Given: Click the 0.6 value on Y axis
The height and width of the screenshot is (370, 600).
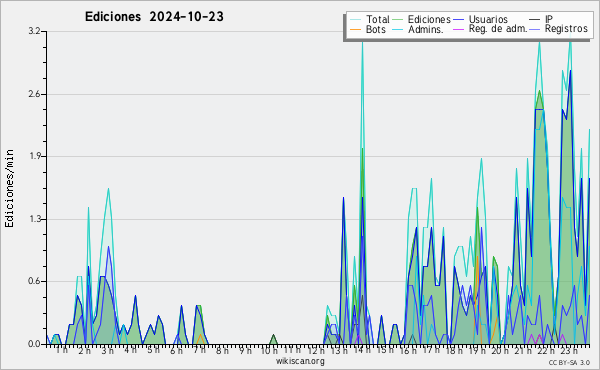Looking at the screenshot, I should (x=34, y=281).
